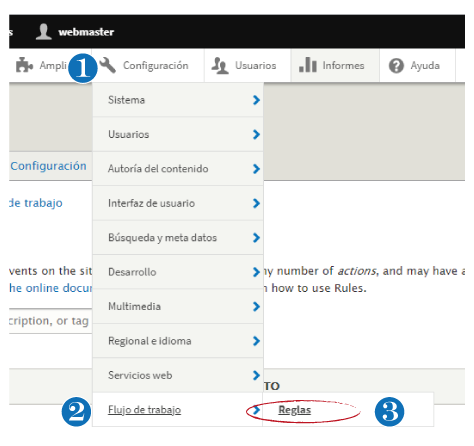The width and height of the screenshot is (474, 446).
Task: Click the puzzle piece Ampliar icon
Action: point(25,65)
